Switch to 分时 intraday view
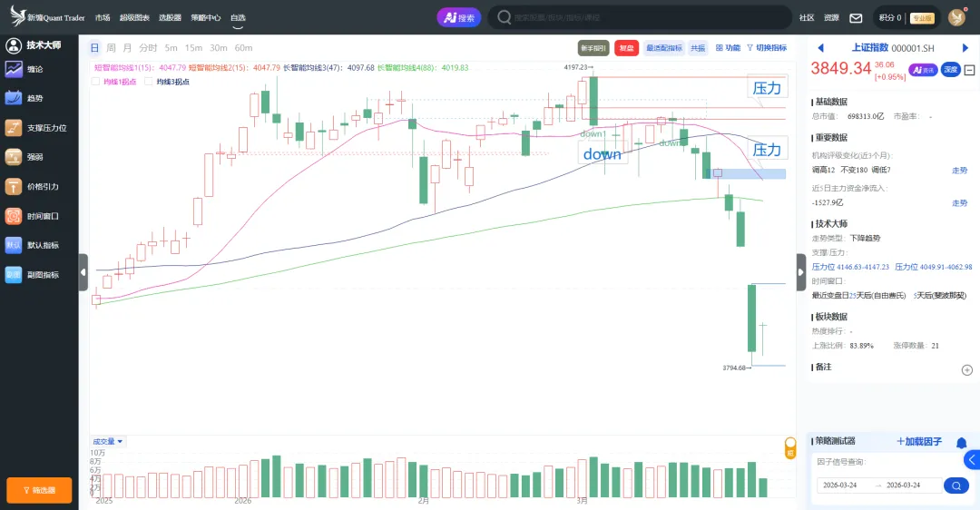This screenshot has height=510, width=980. point(148,47)
